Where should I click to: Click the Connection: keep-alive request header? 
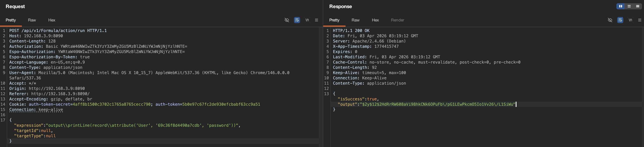point(36,109)
